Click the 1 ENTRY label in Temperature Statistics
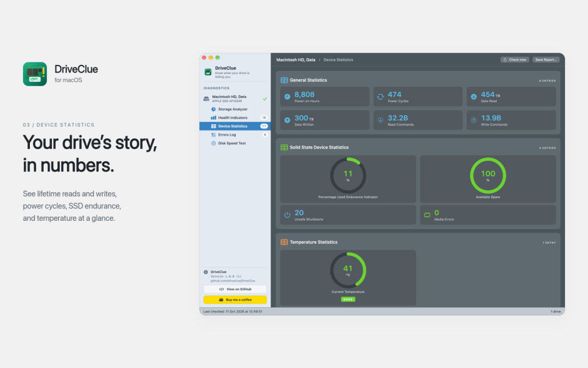Image resolution: width=588 pixels, height=368 pixels. pyautogui.click(x=549, y=242)
